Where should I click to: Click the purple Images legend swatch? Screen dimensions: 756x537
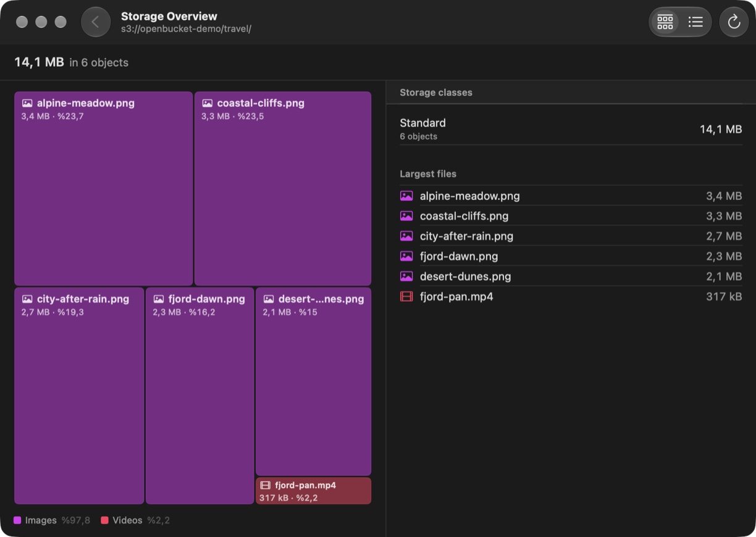(x=17, y=520)
